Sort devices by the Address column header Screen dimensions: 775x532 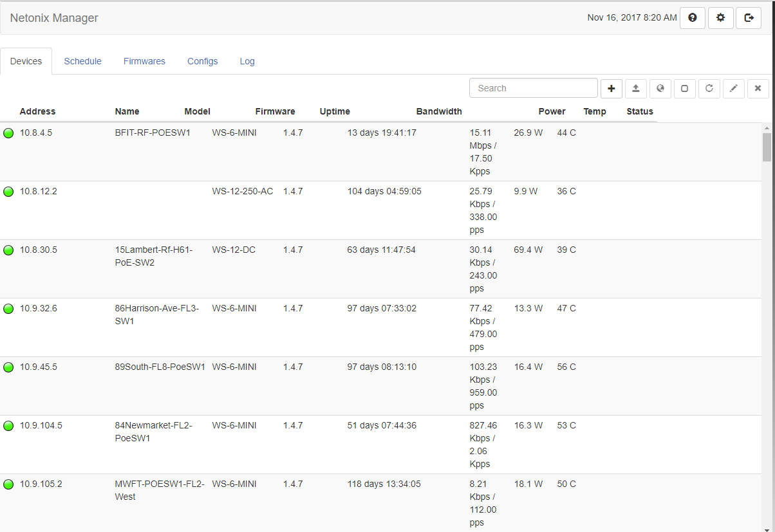tap(37, 111)
